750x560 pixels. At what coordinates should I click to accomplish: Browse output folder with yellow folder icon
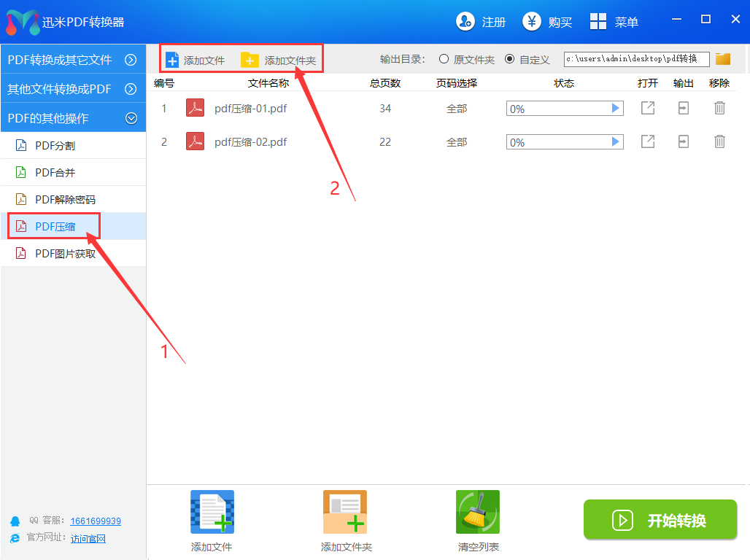[723, 59]
